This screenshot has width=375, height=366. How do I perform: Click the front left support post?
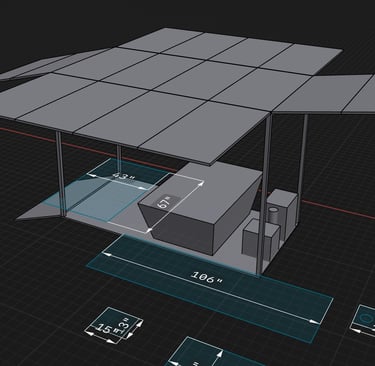[x=60, y=173]
